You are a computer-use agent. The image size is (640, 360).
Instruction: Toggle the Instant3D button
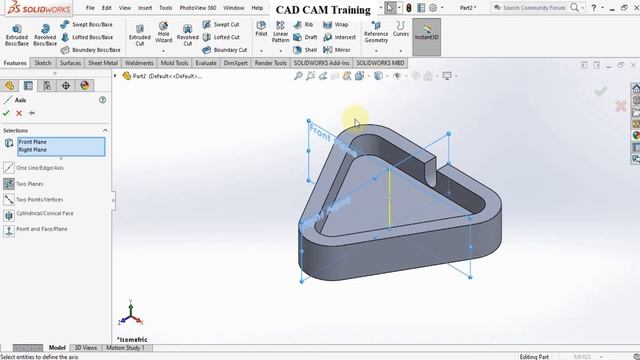(x=427, y=37)
